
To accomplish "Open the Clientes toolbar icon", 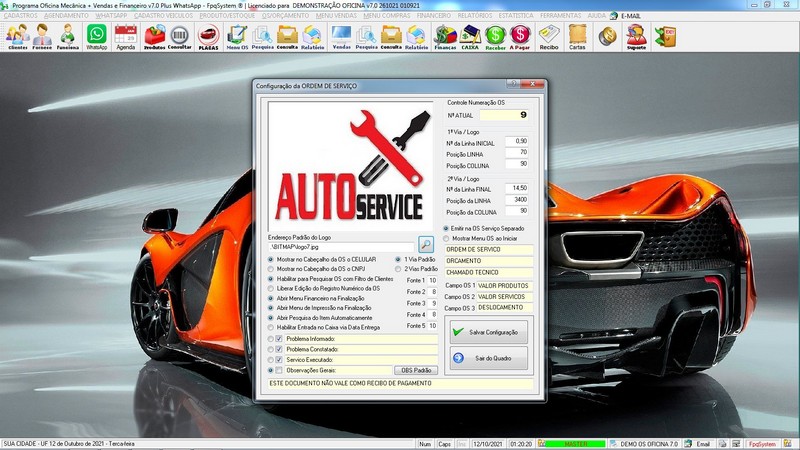I will point(17,37).
